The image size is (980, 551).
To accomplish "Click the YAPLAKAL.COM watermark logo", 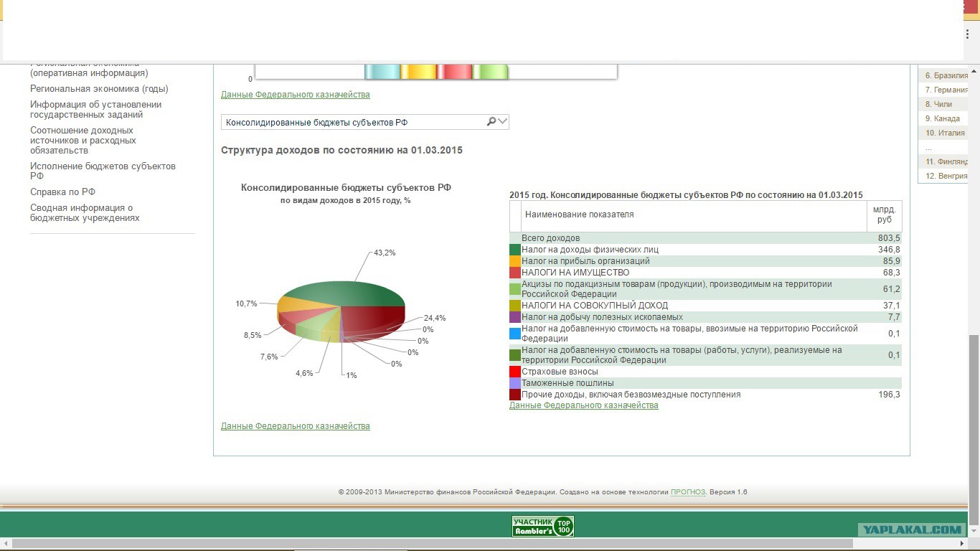I will (912, 529).
